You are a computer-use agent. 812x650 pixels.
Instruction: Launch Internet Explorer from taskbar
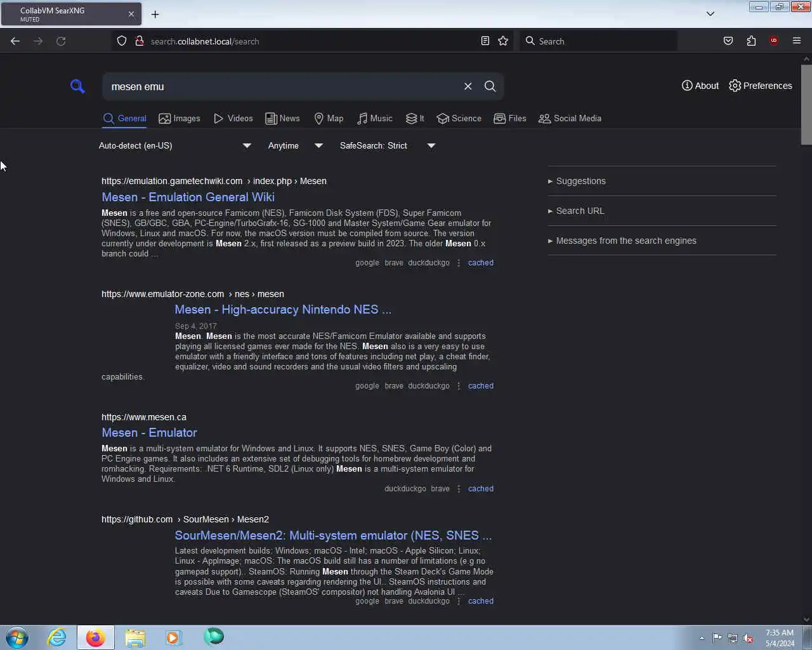57,637
